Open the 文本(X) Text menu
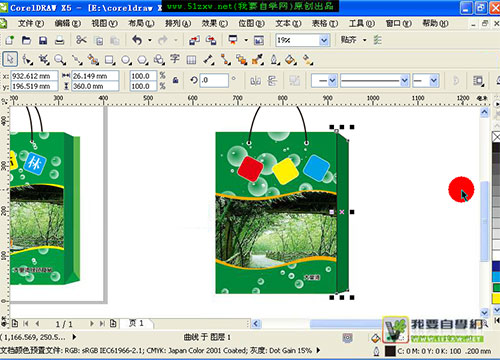 click(288, 23)
